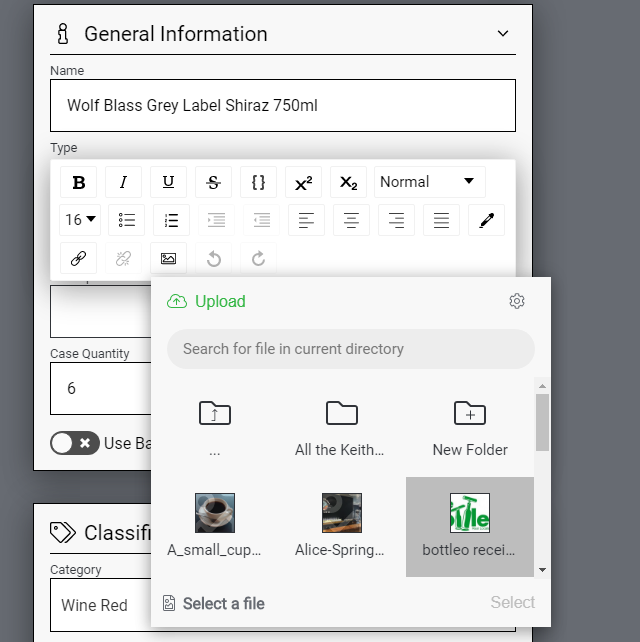Toggle the Use Ba... switch
Viewport: 640px width, 642px height.
75,443
